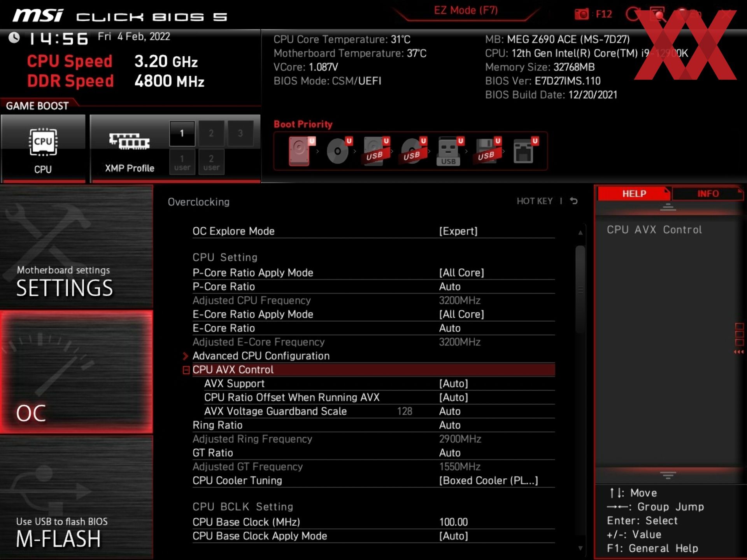The width and height of the screenshot is (747, 560).
Task: Change CPU Ratio Offset When Running AVX
Action: pos(379,397)
